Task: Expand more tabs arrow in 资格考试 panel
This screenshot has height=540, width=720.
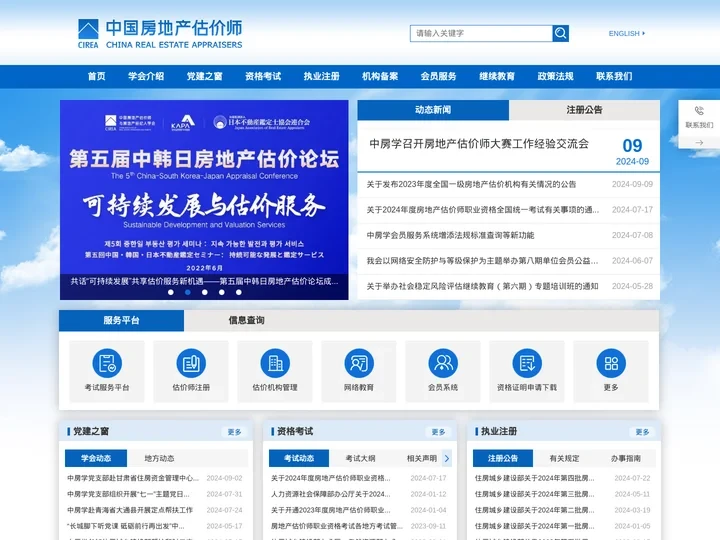Action: 447,458
